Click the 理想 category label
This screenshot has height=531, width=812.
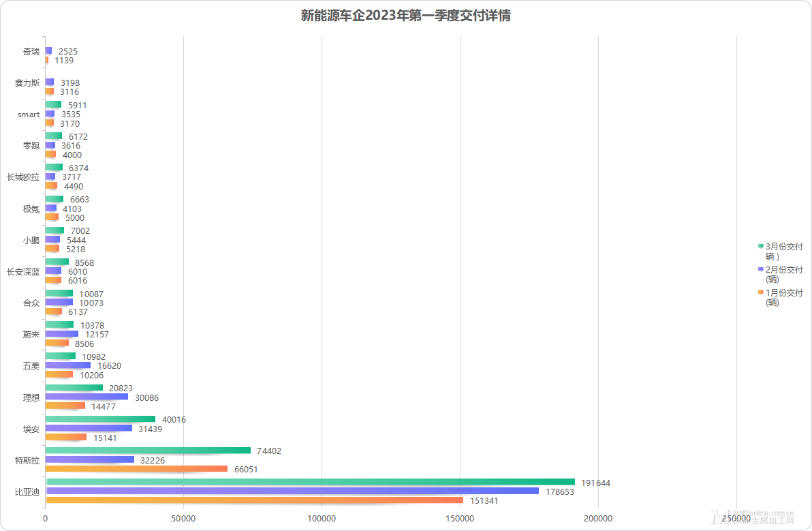click(x=31, y=397)
